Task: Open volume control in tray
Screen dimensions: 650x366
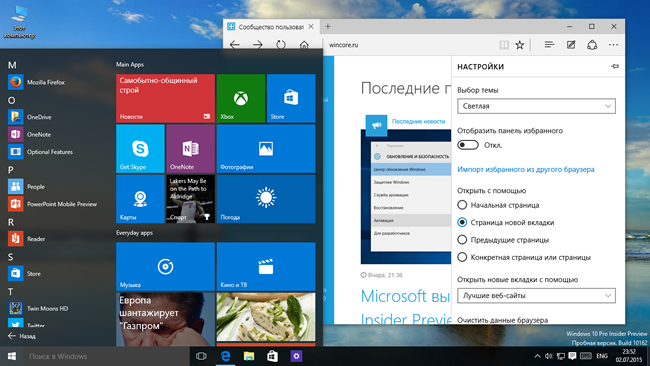Action: [x=549, y=356]
